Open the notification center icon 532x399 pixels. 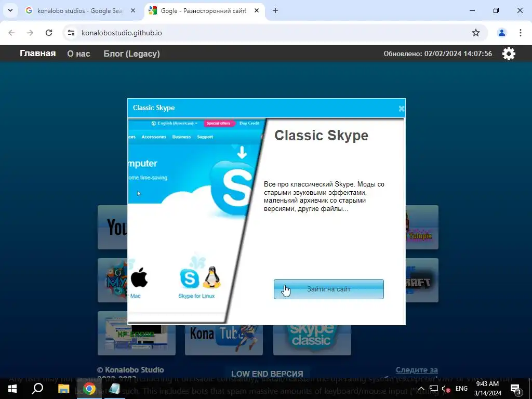point(515,389)
